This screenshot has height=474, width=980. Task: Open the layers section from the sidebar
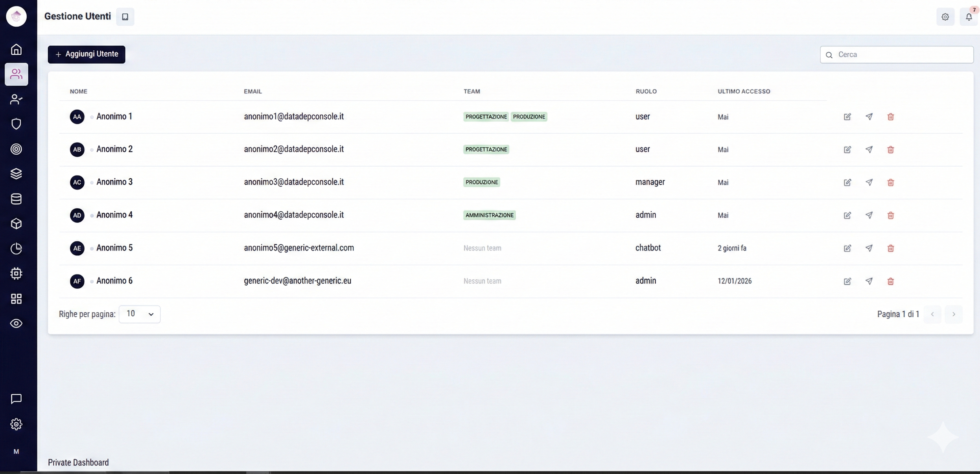[x=16, y=174]
